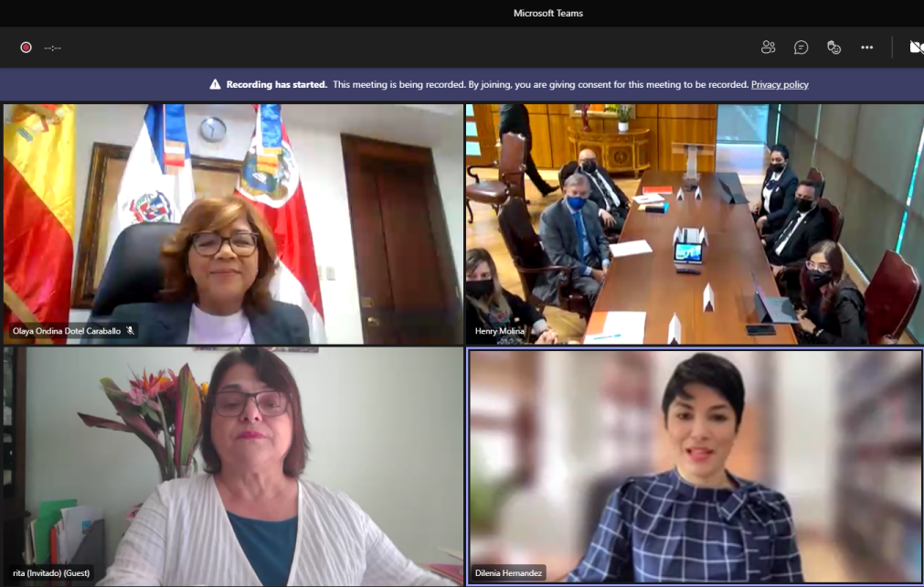Toggle the camera on or off
This screenshot has width=924, height=587.
pyautogui.click(x=917, y=48)
